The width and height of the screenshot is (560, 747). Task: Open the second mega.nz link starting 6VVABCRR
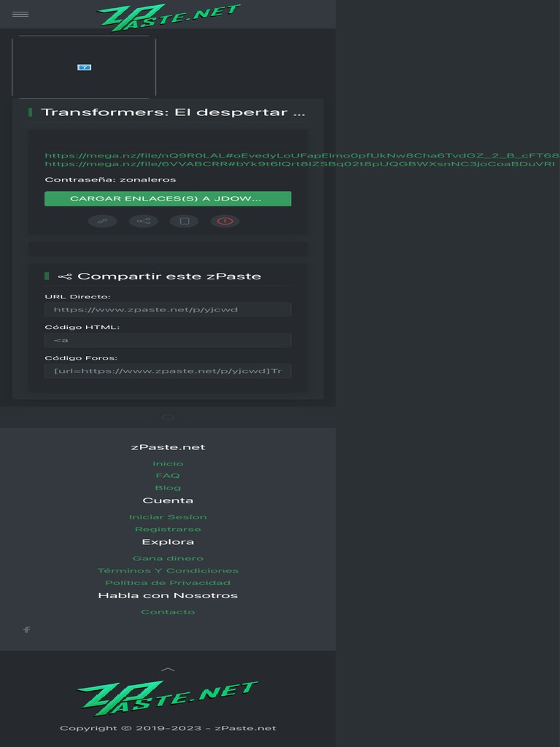tap(300, 164)
